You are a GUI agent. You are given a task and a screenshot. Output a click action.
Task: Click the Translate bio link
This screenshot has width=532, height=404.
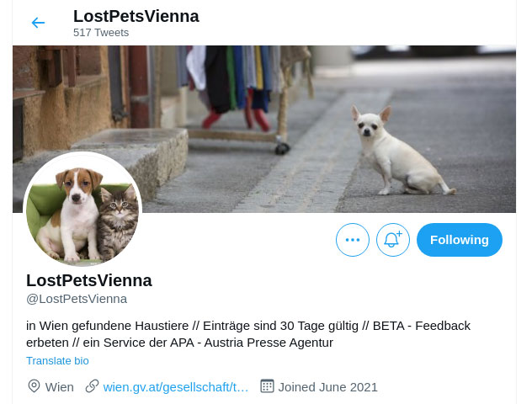(57, 360)
